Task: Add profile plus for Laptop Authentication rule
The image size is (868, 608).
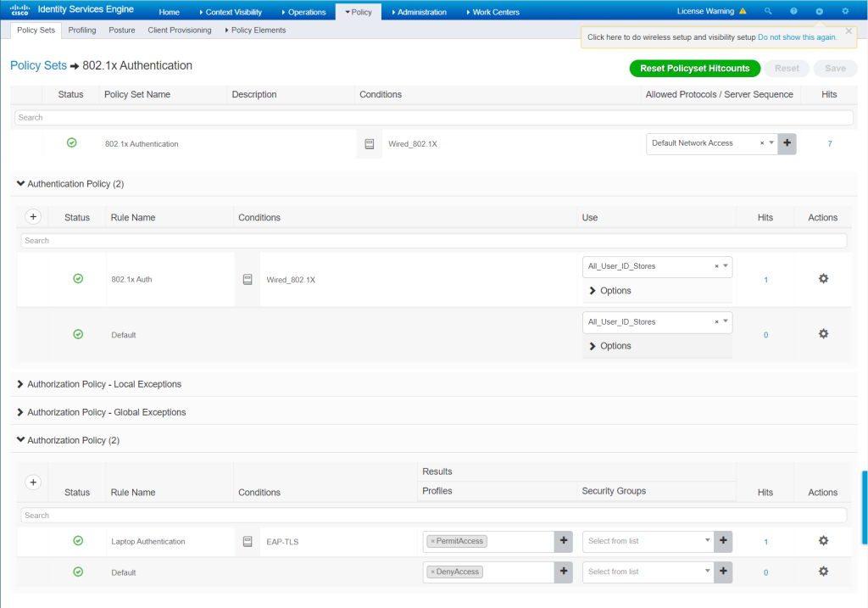Action: coord(564,541)
